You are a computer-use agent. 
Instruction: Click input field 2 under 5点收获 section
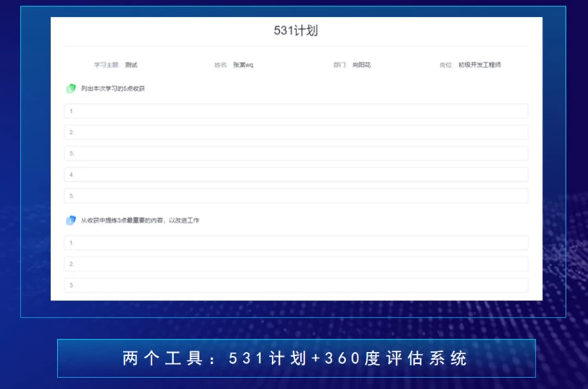[296, 133]
